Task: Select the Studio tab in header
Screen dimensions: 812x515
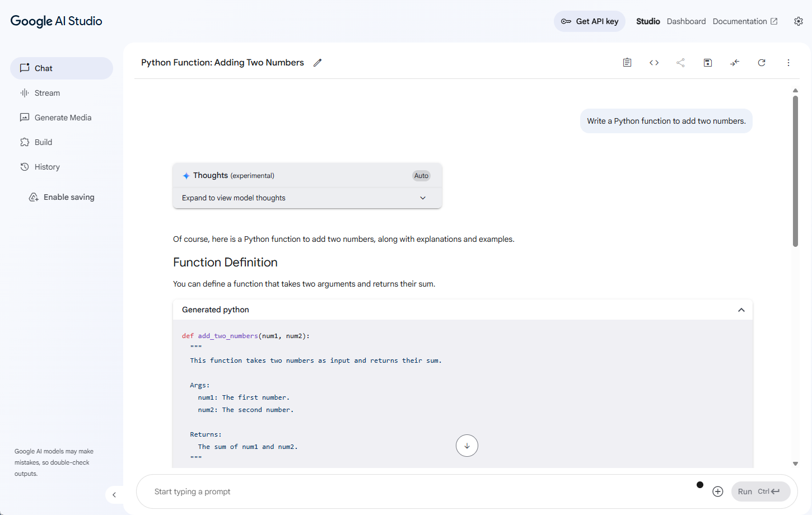Action: pos(648,21)
